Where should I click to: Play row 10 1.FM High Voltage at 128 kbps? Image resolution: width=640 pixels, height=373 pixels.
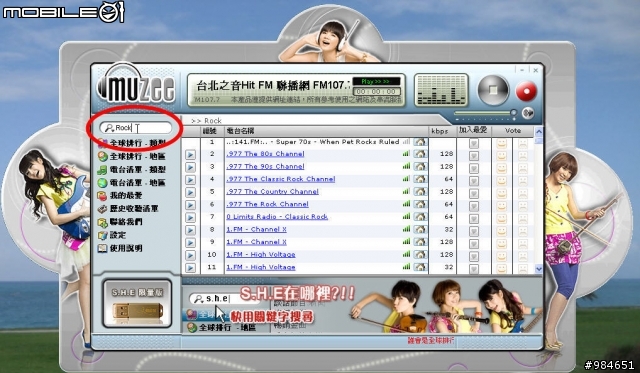[x=190, y=255]
